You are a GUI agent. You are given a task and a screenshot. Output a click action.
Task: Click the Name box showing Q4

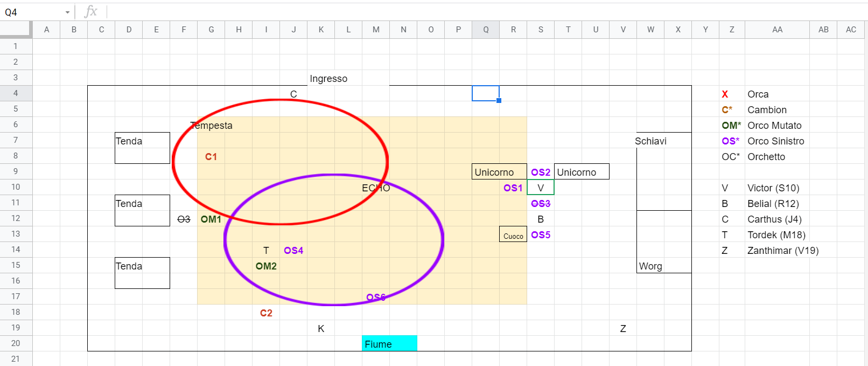pos(32,12)
